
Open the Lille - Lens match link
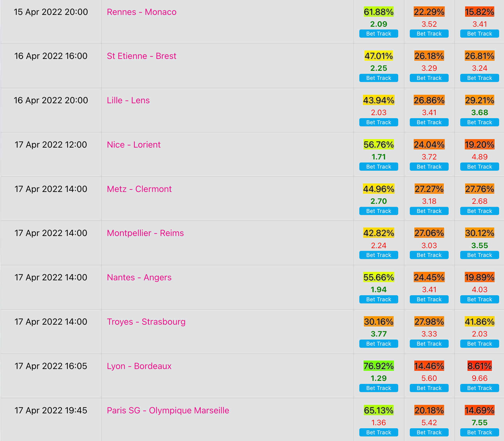click(128, 101)
